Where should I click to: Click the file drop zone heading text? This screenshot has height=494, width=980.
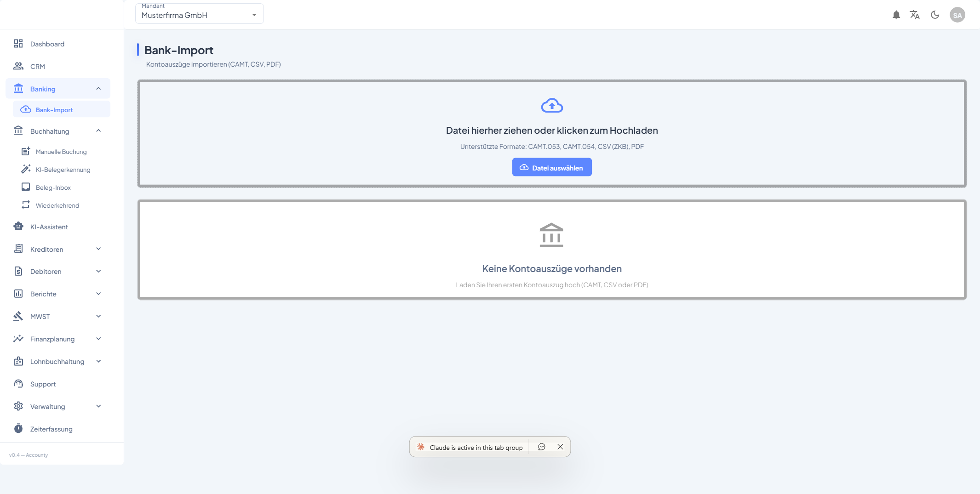coord(552,131)
